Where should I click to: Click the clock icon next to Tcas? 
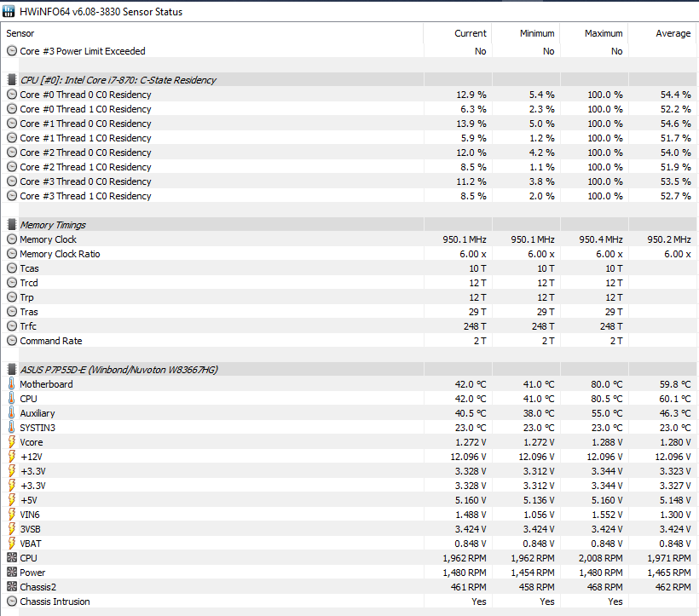point(12,268)
